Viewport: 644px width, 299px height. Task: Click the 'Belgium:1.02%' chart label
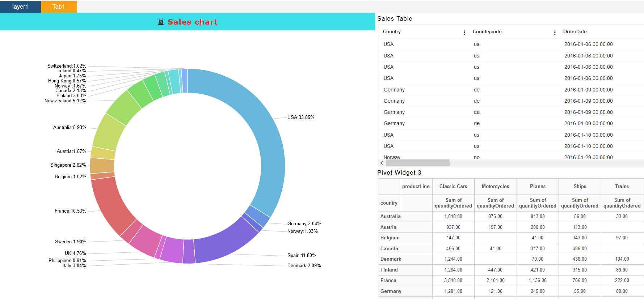click(71, 176)
